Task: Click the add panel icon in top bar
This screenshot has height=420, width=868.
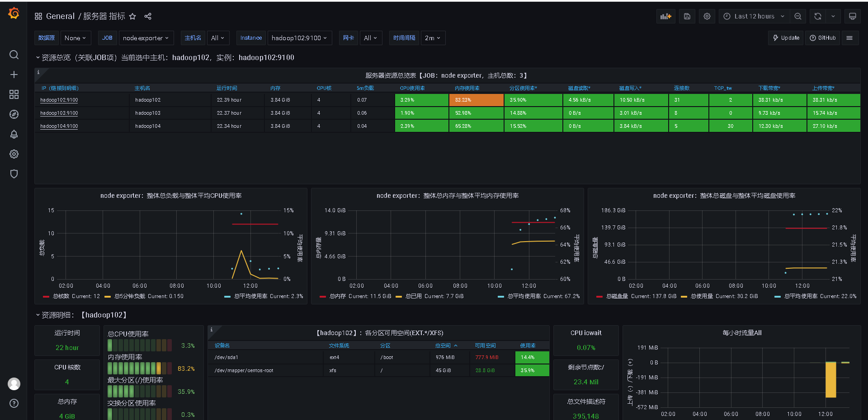Action: (665, 16)
